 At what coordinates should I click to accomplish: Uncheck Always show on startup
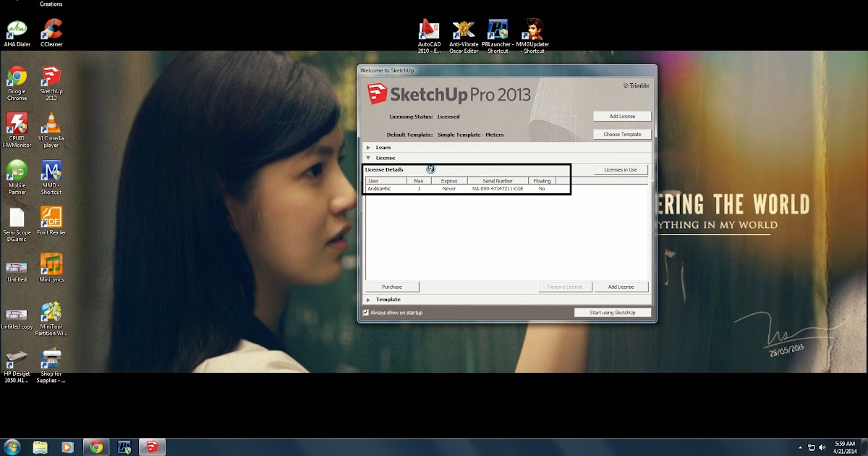click(x=365, y=313)
